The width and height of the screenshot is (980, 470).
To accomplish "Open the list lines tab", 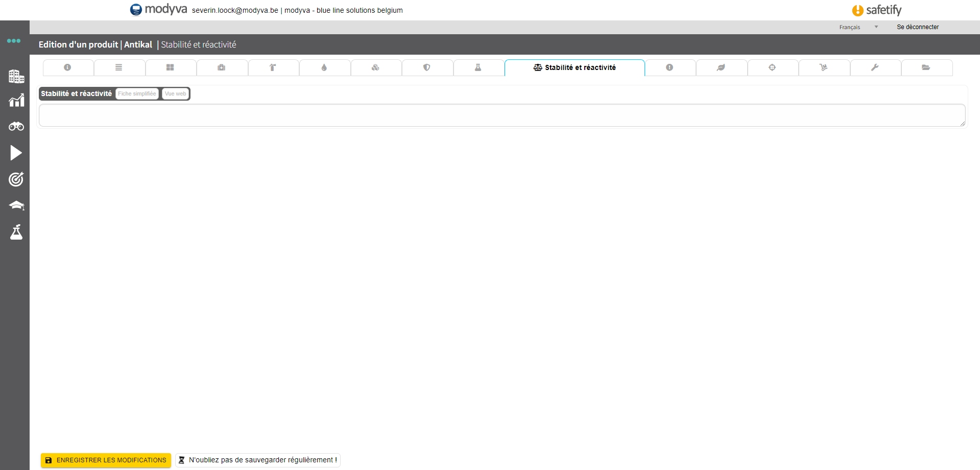I will pos(119,67).
